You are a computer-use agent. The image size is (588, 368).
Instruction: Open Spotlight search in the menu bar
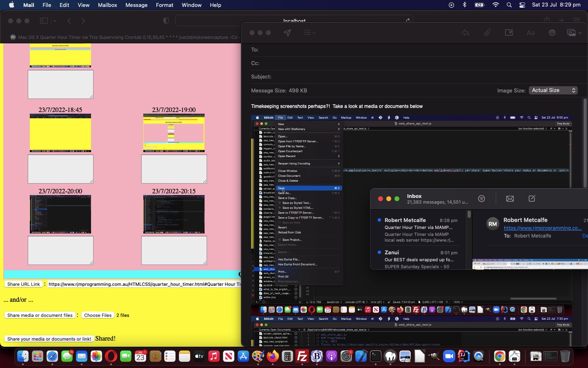(x=509, y=5)
